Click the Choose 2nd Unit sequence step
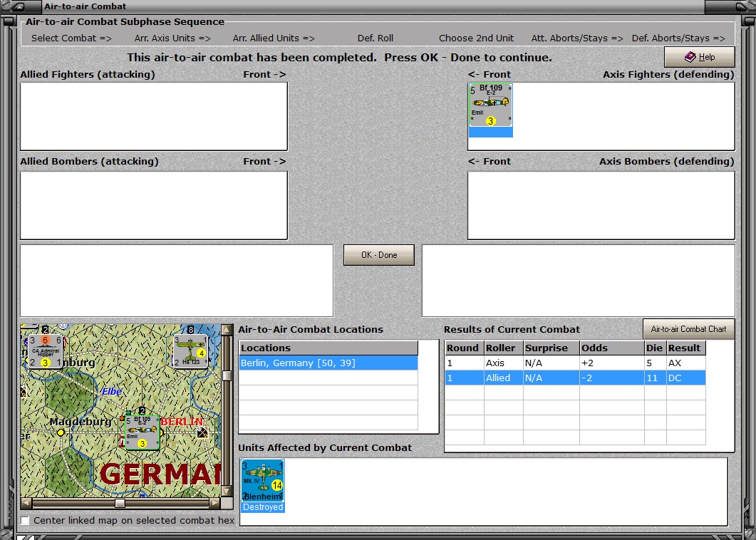The image size is (756, 540). 477,38
